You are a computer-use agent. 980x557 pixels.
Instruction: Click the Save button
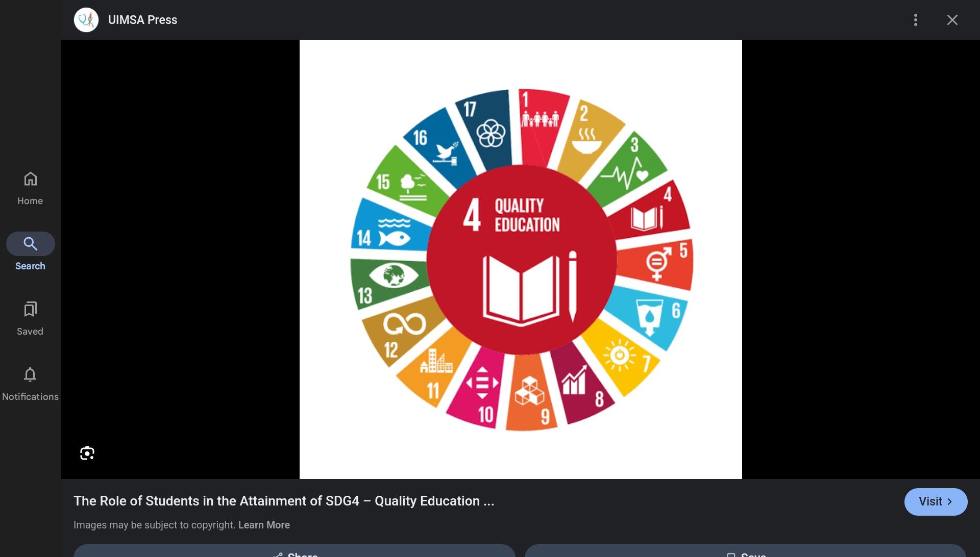[x=745, y=551]
